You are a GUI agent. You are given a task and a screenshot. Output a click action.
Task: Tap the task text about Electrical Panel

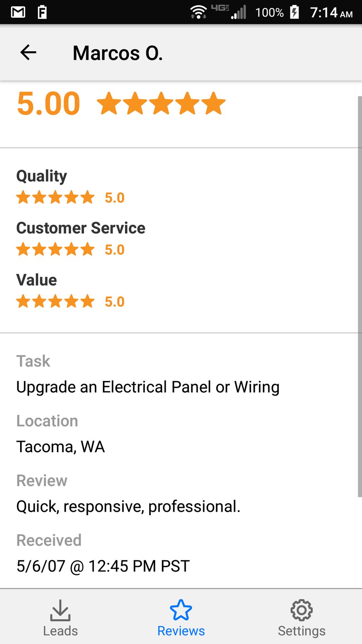click(148, 387)
